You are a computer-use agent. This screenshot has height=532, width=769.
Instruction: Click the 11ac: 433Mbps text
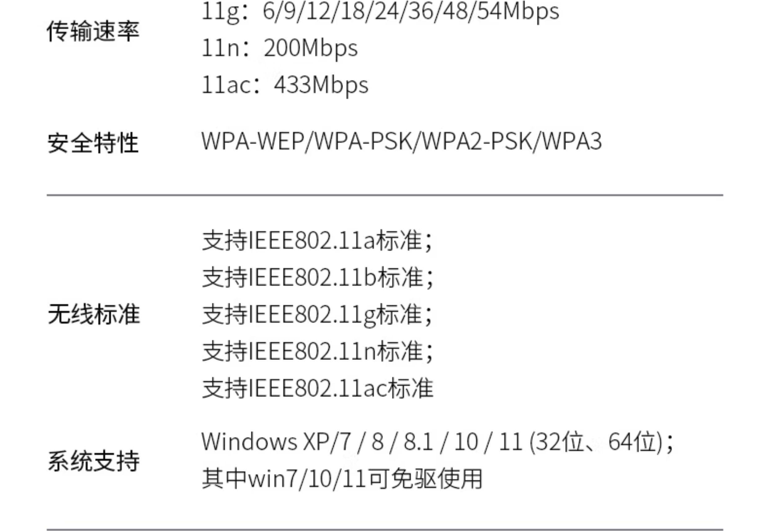(x=285, y=85)
